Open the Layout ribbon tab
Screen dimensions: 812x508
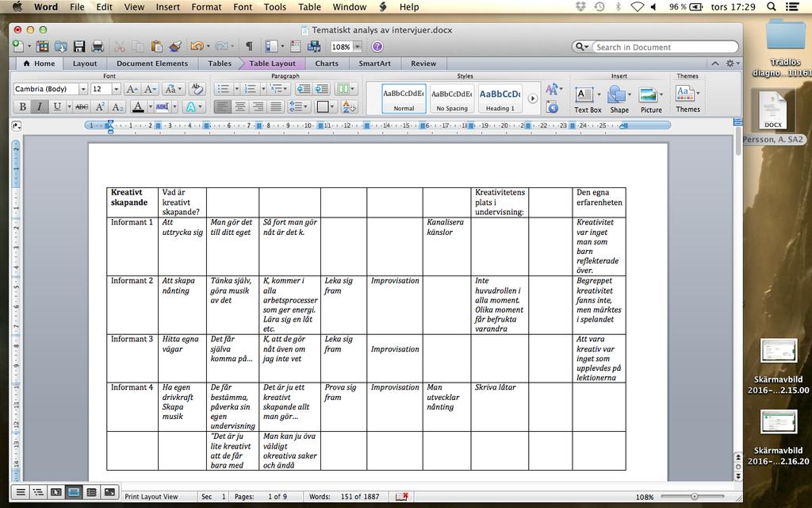click(84, 63)
